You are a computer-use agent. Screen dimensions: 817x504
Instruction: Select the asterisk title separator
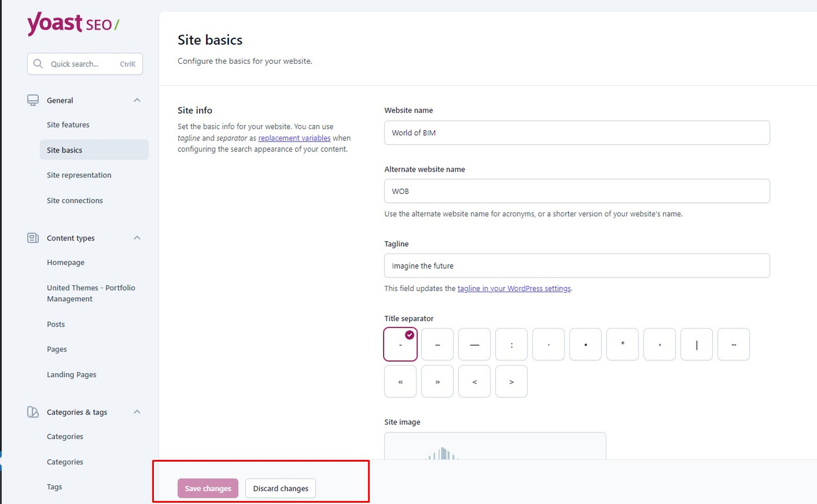coord(622,345)
